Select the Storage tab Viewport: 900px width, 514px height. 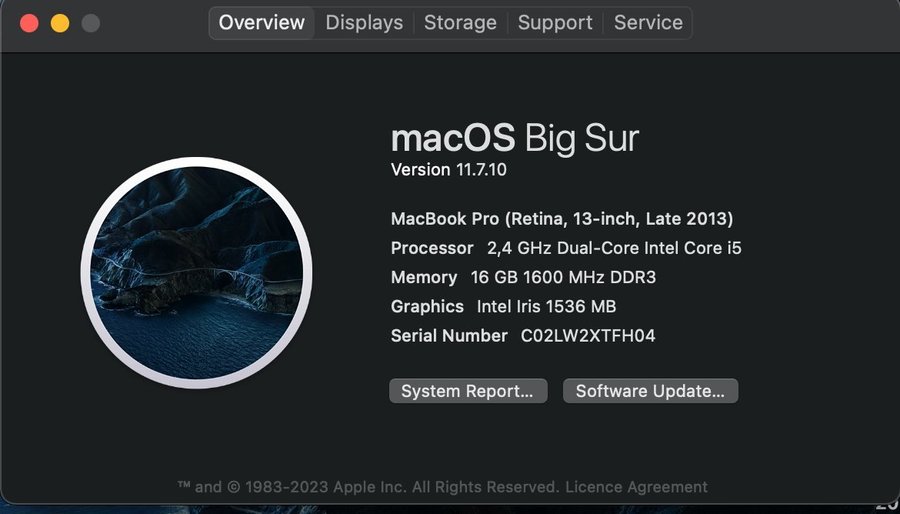(460, 23)
